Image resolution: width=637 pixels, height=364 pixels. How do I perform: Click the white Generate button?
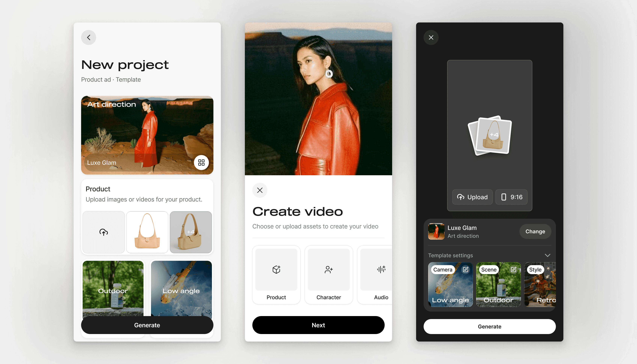pos(489,326)
